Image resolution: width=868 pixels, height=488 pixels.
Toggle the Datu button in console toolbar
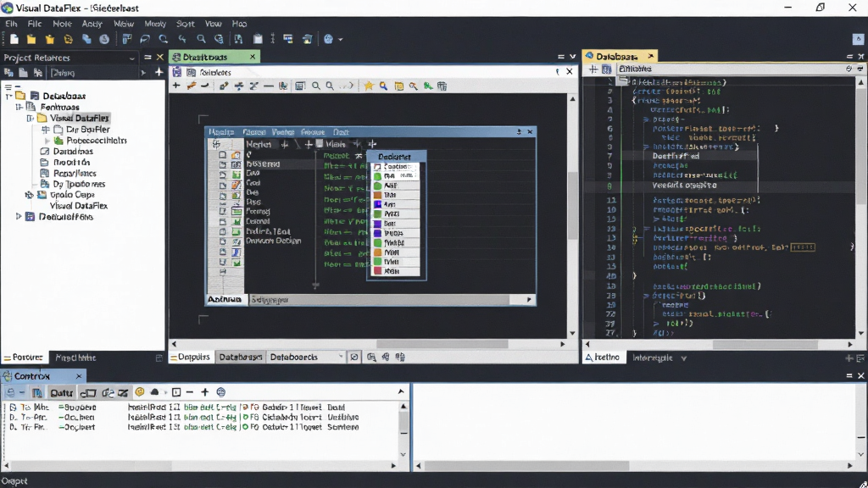[x=61, y=392]
